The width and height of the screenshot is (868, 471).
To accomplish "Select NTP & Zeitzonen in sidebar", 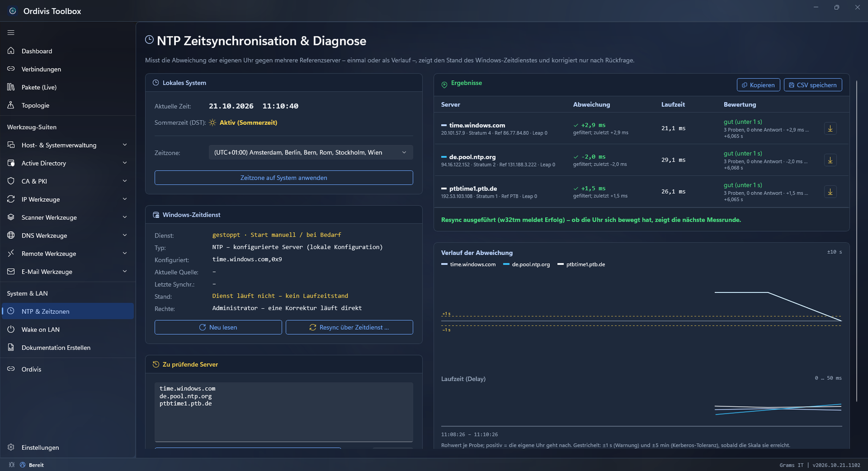I will coord(67,311).
